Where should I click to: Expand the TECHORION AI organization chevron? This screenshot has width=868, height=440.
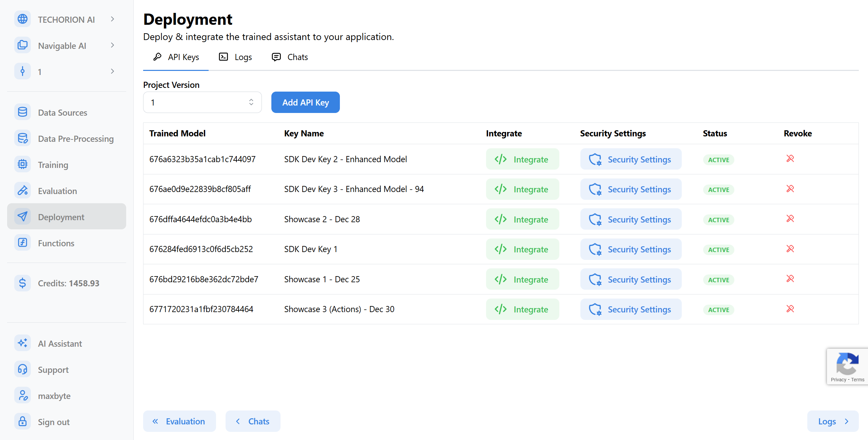pos(112,19)
